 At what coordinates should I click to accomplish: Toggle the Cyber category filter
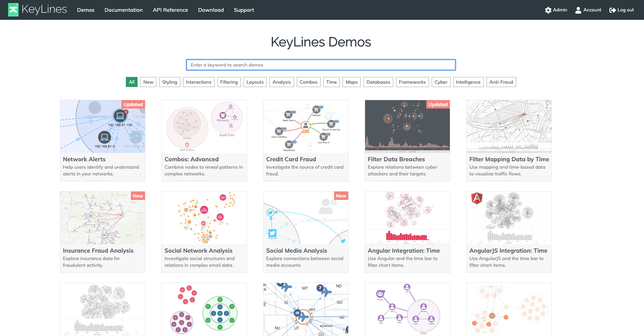[x=441, y=82]
